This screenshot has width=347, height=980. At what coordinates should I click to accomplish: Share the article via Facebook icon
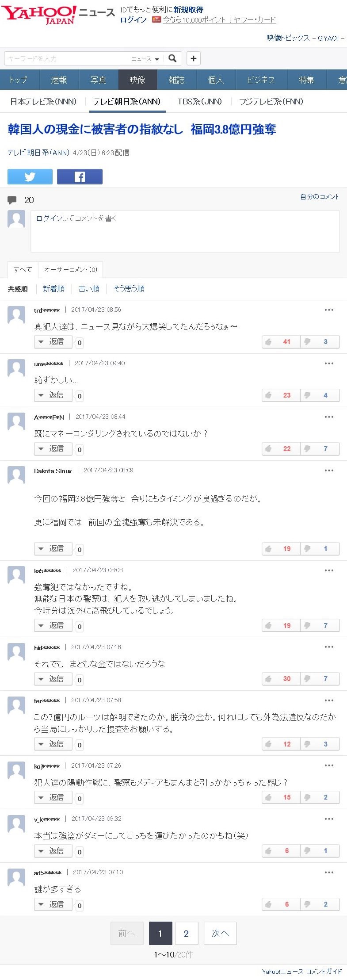pos(80,176)
